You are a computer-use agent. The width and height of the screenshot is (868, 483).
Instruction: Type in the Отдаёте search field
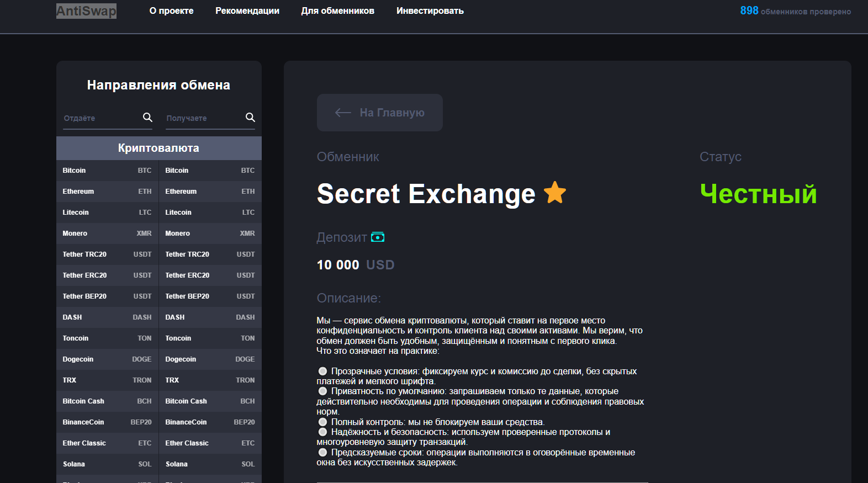100,118
